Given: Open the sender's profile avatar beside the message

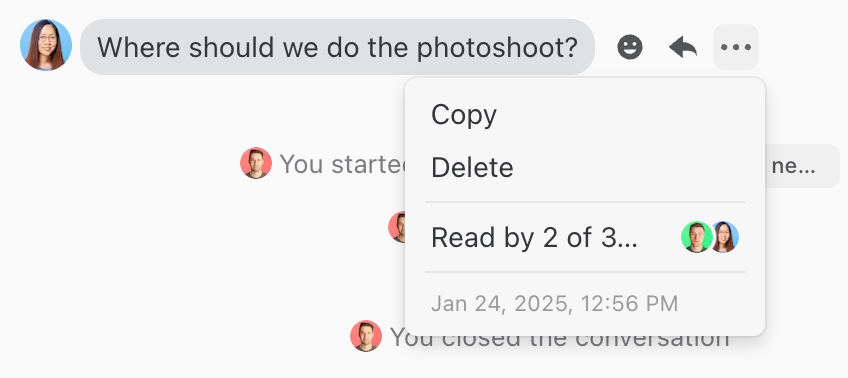Looking at the screenshot, I should (x=46, y=45).
